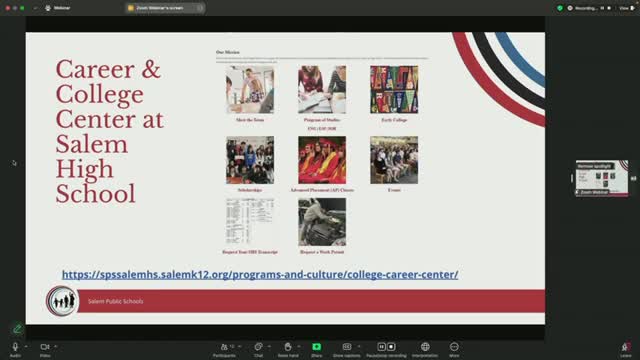Expand the Chat options arrow
640x360 pixels.
point(269,347)
